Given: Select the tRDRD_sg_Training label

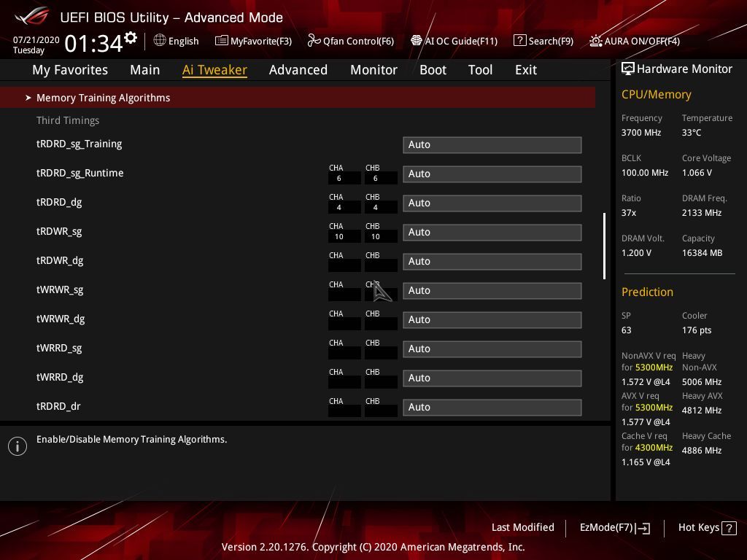Looking at the screenshot, I should pyautogui.click(x=79, y=144).
